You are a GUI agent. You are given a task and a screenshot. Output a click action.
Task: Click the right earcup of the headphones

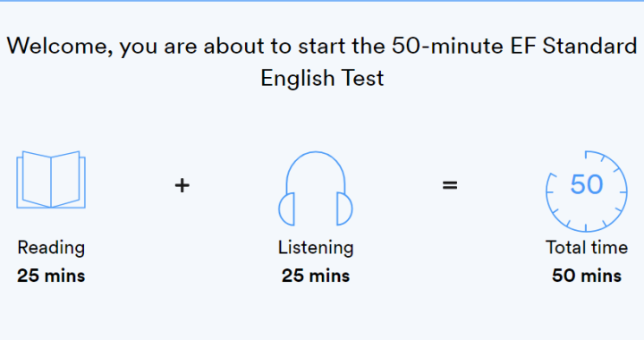pyautogui.click(x=344, y=209)
